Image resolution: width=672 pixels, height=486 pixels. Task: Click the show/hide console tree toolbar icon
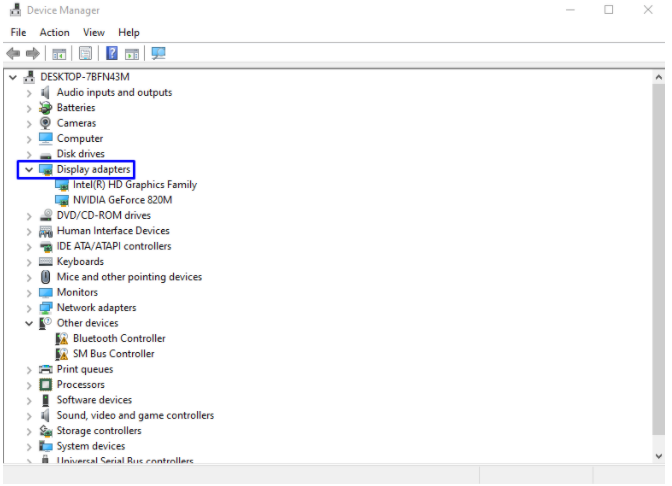(59, 54)
